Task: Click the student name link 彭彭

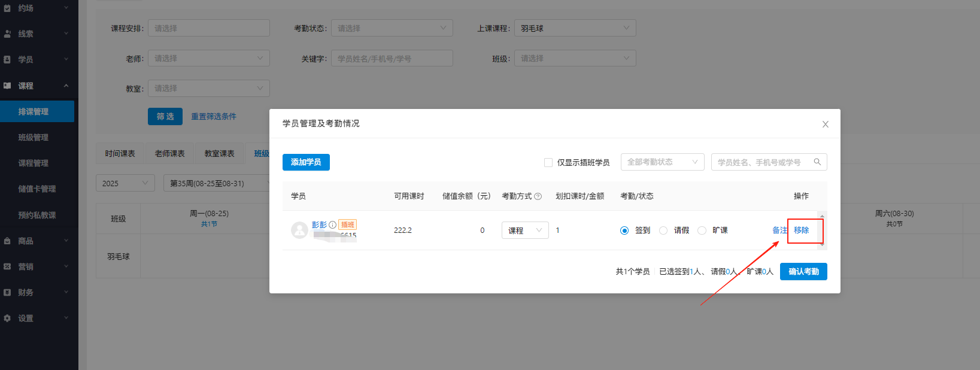Action: (319, 225)
